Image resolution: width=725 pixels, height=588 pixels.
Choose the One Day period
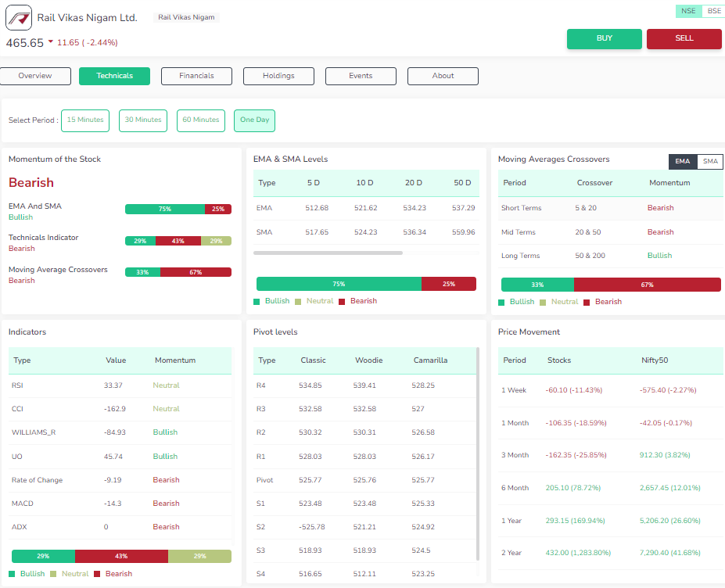point(254,120)
